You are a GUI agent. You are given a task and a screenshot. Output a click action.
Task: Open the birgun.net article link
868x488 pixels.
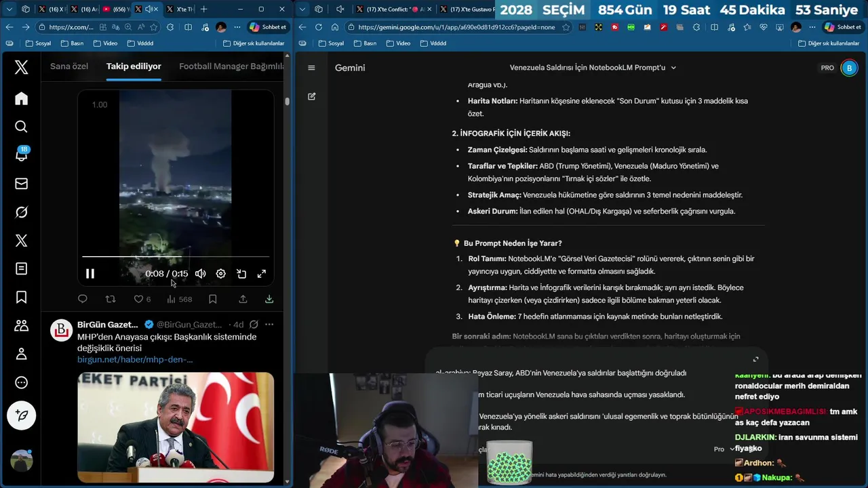pyautogui.click(x=135, y=359)
